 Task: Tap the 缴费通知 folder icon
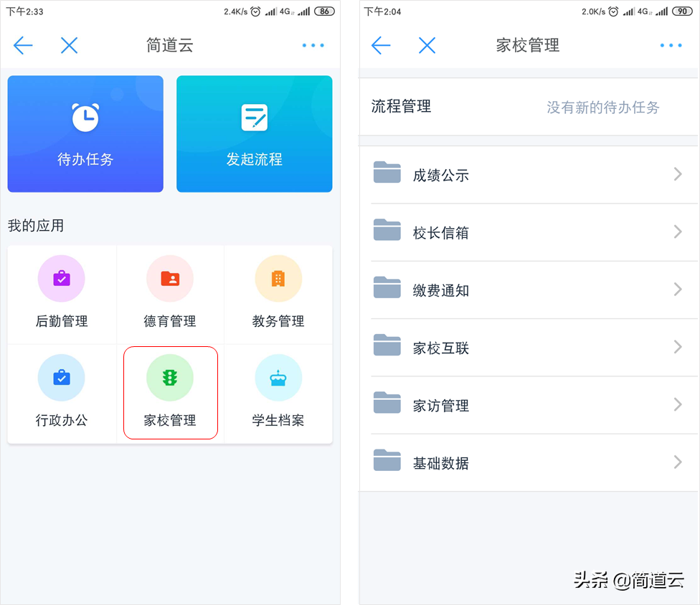[387, 287]
